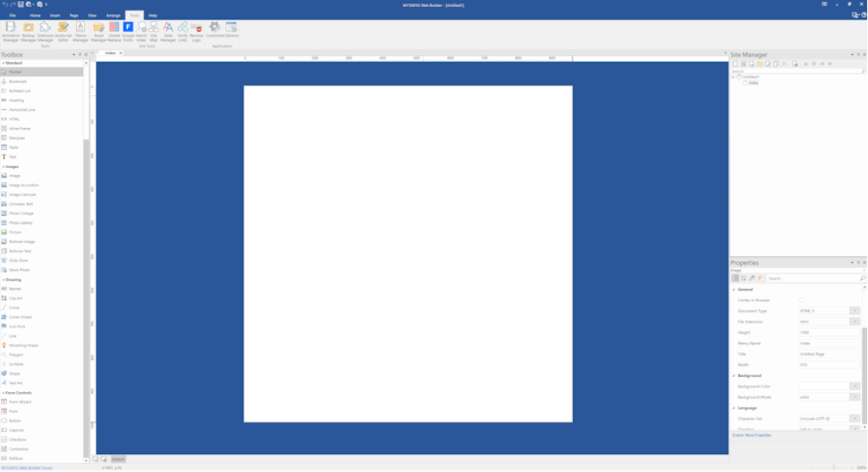Open the File Extension dropdown
Image resolution: width=868 pixels, height=472 pixels.
point(855,322)
